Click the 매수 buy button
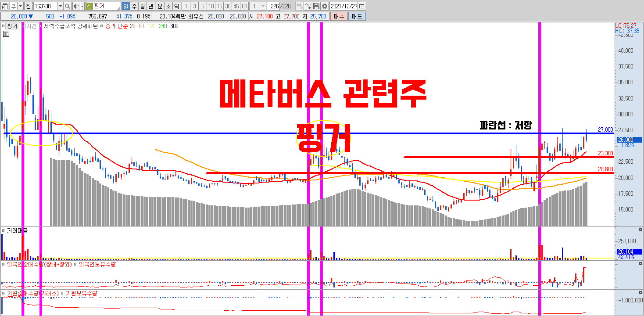Screen dimensions: 644x316 pyautogui.click(x=339, y=16)
